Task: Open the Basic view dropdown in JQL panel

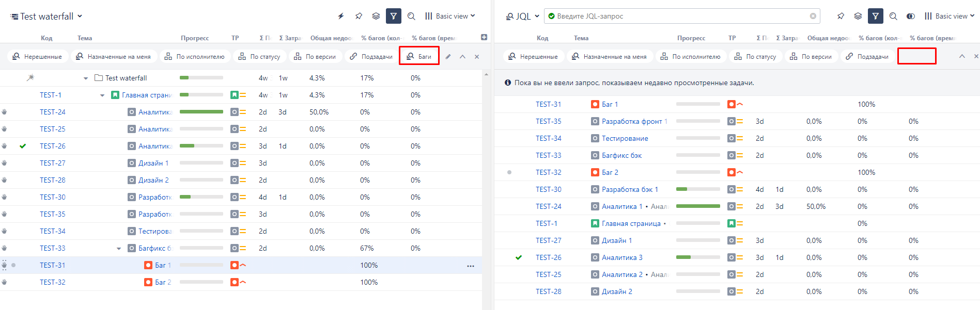Action: 950,16
